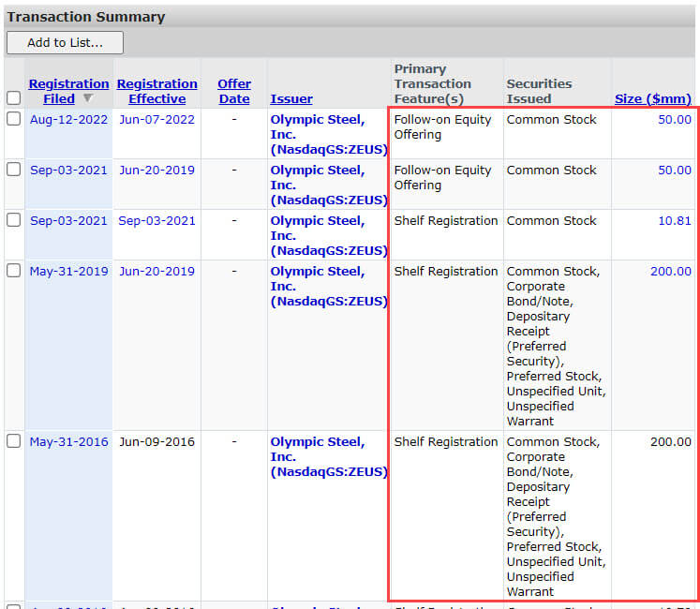700x609 pixels.
Task: Select the black 200.00 size in May-31-2016 row
Action: click(x=671, y=441)
